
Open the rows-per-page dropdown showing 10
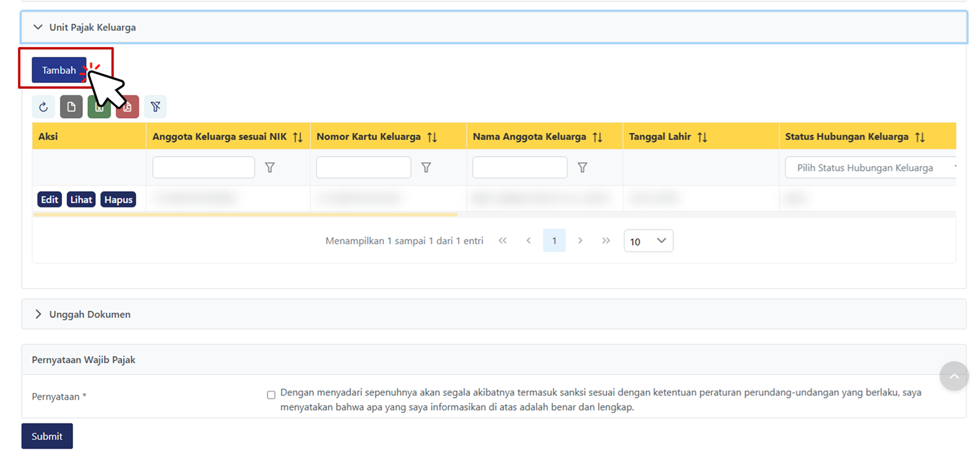coord(648,241)
